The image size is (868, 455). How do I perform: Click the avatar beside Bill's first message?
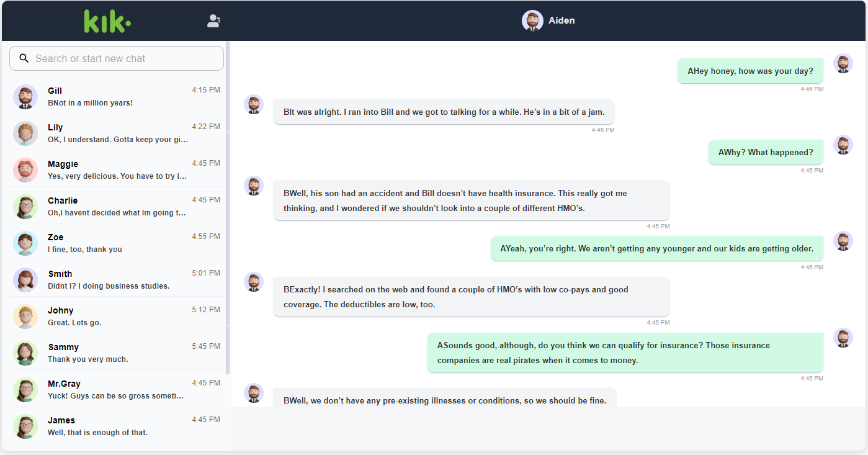254,104
